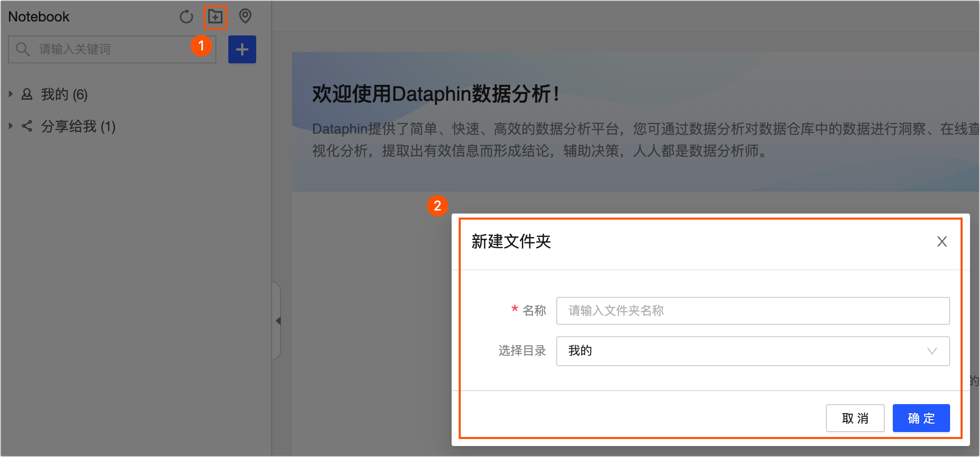Click the 选择目录 field label
Screen dimensions: 980x457
pyautogui.click(x=522, y=351)
